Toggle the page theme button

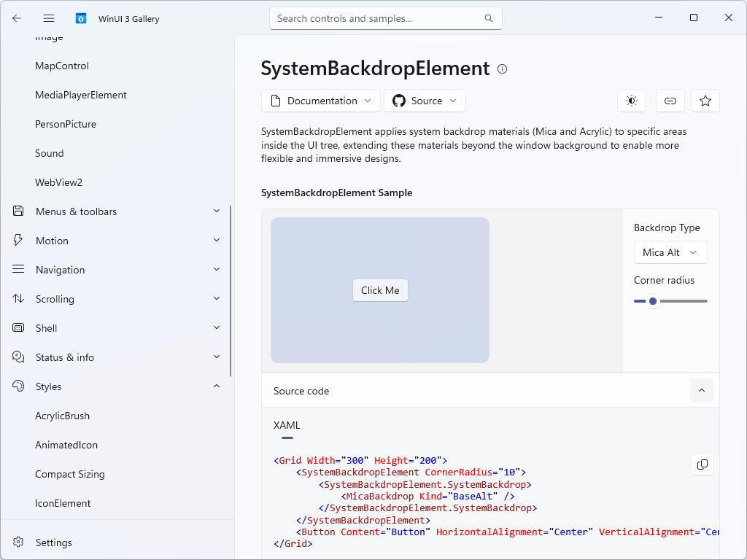click(x=632, y=101)
